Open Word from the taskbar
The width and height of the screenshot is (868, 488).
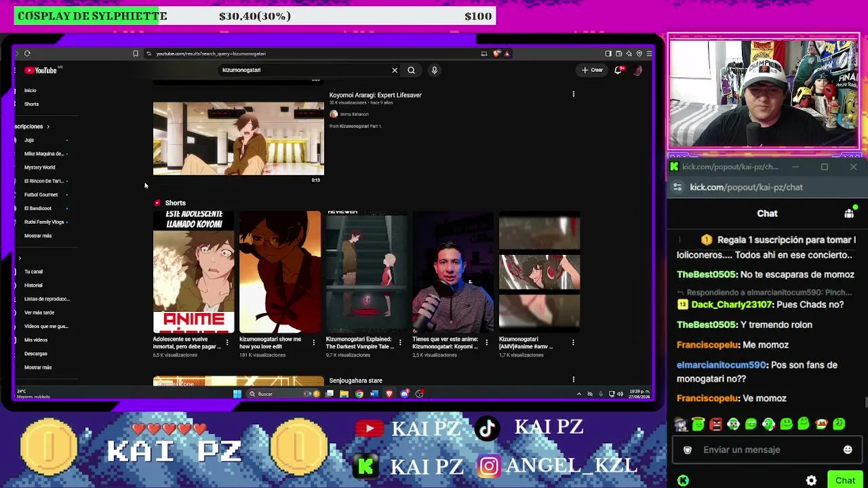(x=374, y=394)
